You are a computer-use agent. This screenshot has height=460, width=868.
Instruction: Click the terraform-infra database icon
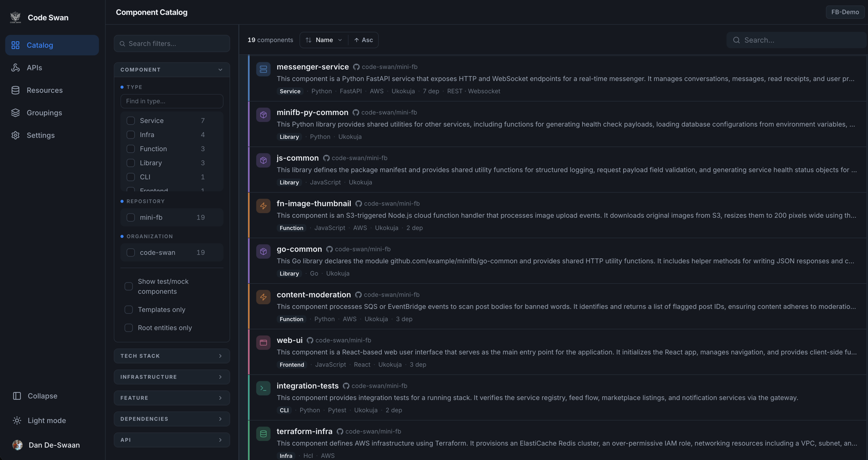pyautogui.click(x=263, y=434)
